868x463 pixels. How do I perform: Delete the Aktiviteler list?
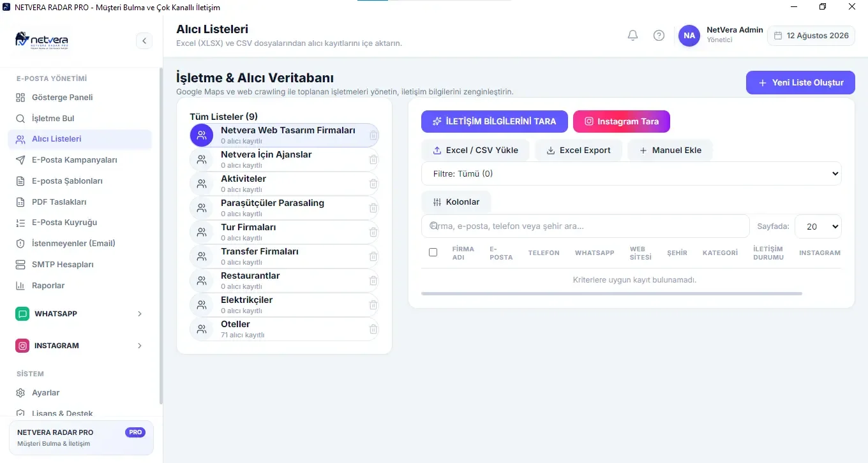tap(373, 184)
